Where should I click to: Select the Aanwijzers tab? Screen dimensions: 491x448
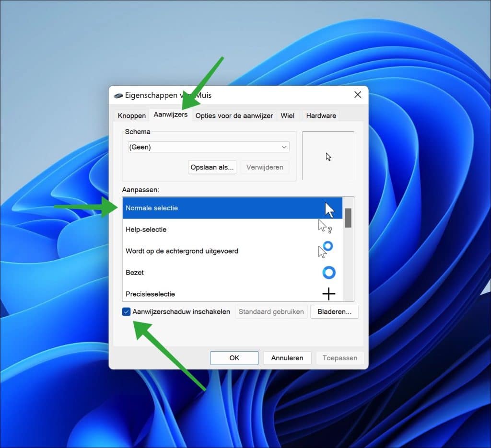[171, 115]
